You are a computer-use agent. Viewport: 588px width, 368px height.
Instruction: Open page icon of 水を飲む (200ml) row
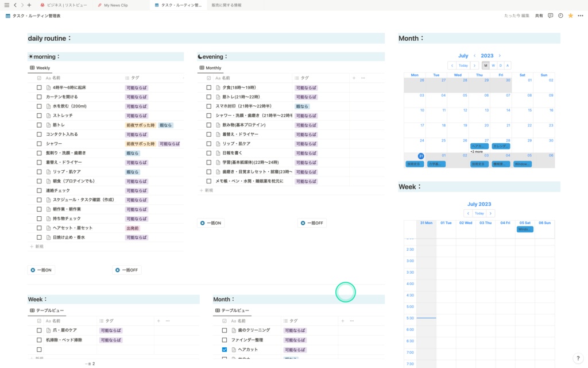point(48,106)
